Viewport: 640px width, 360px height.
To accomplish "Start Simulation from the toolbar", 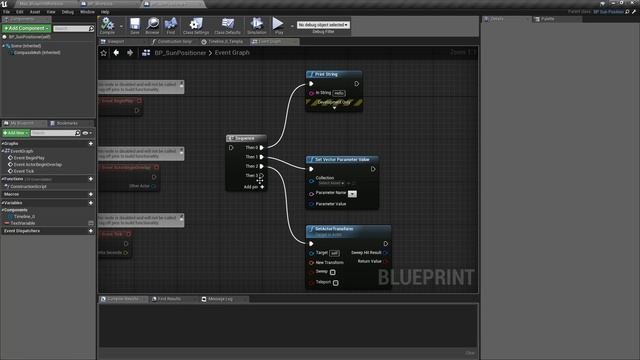I will pyautogui.click(x=257, y=24).
